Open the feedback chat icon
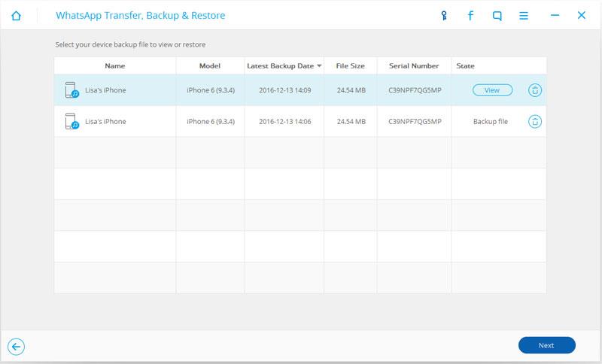Viewport: 602px width, 364px height. (497, 15)
